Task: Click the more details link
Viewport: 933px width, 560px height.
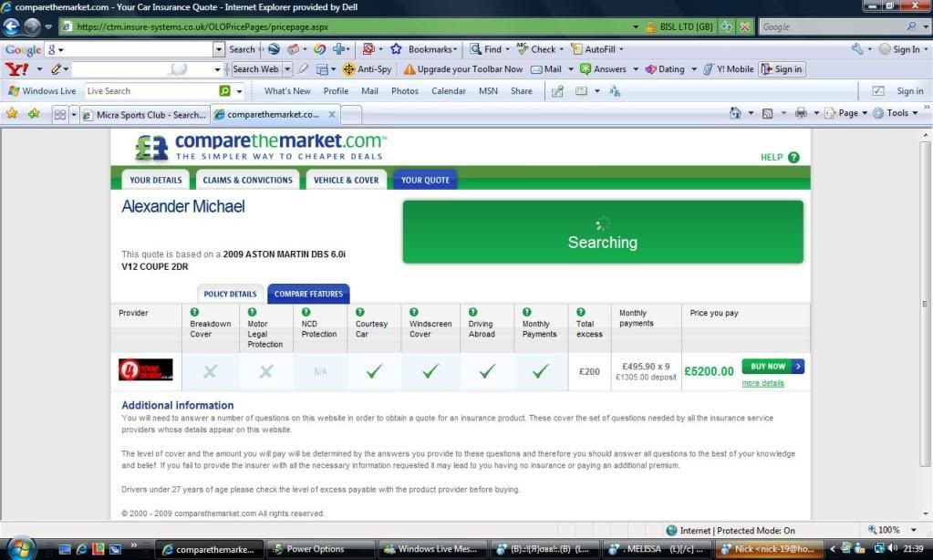Action: (762, 383)
